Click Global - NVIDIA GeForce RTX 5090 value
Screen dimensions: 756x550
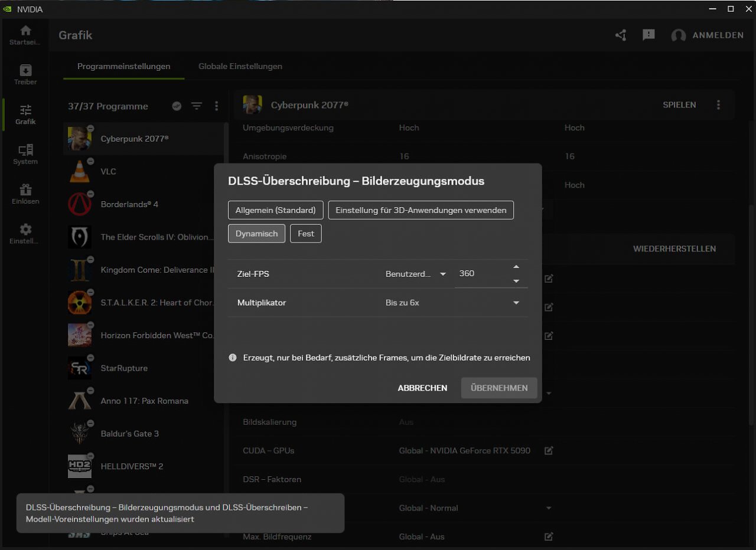tap(465, 451)
